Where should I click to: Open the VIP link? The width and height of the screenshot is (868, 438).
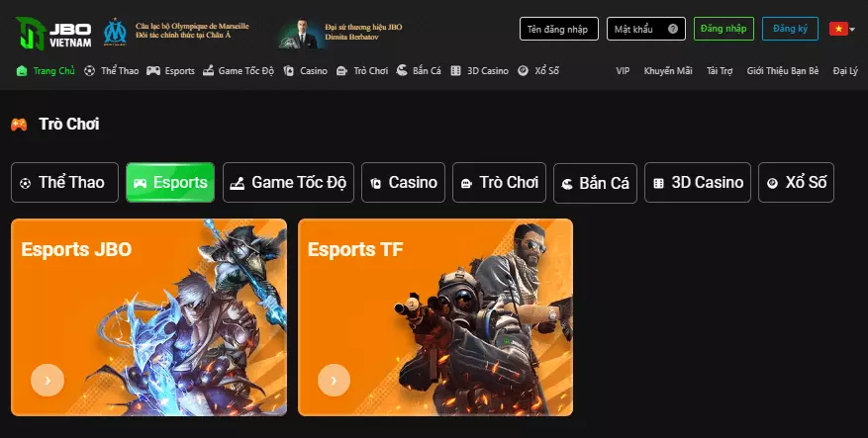point(623,71)
